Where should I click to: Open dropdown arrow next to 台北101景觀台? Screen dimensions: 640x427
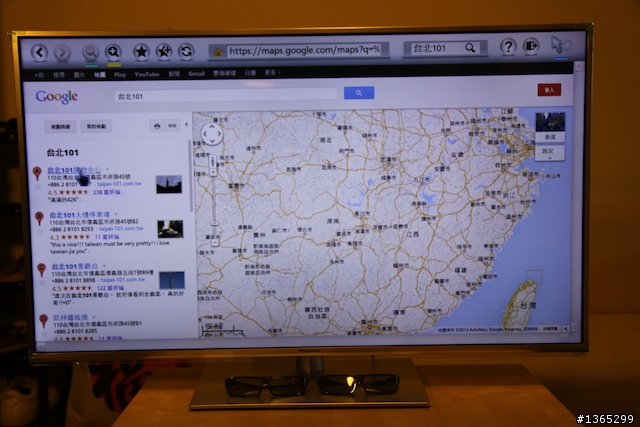coord(104,266)
